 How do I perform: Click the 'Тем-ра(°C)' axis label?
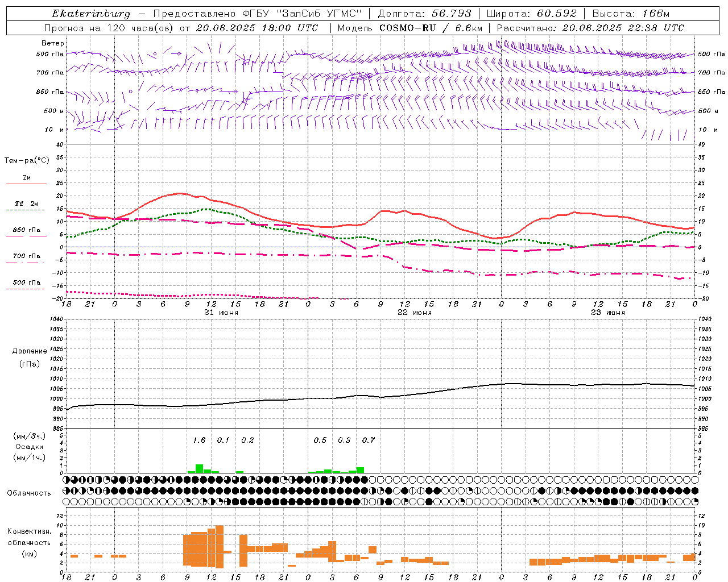coord(27,161)
